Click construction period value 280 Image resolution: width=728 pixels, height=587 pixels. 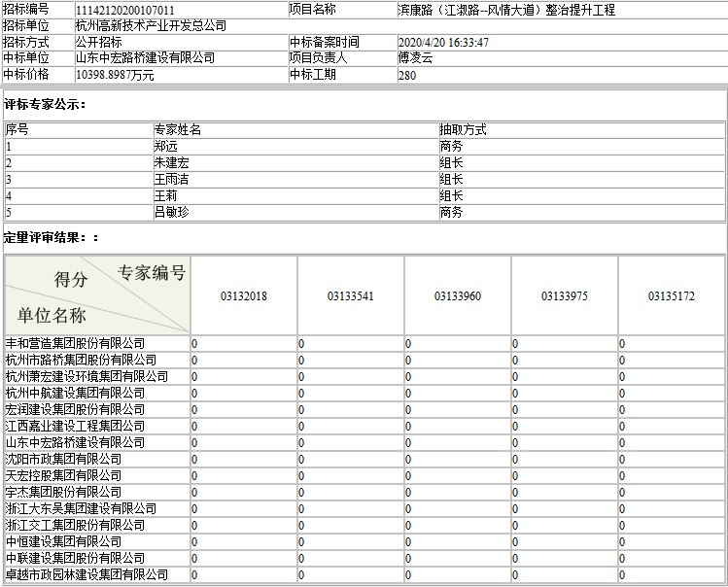[x=406, y=75]
